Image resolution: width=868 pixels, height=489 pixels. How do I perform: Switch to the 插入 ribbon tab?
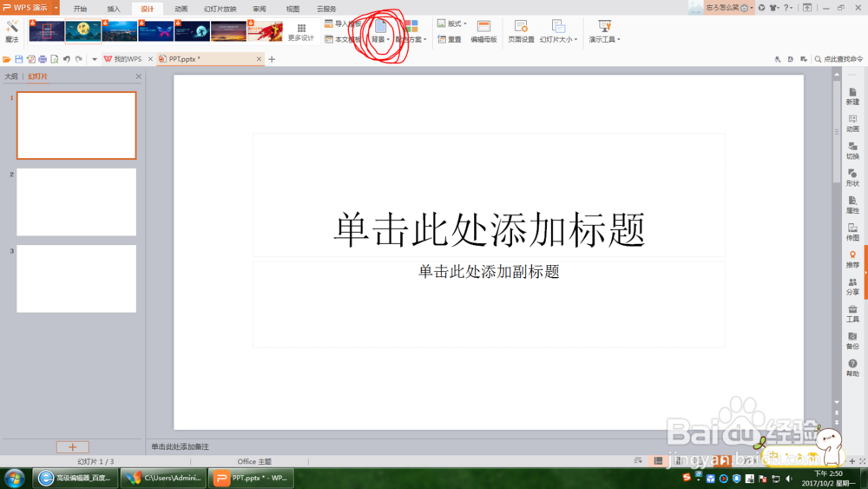pyautogui.click(x=114, y=9)
